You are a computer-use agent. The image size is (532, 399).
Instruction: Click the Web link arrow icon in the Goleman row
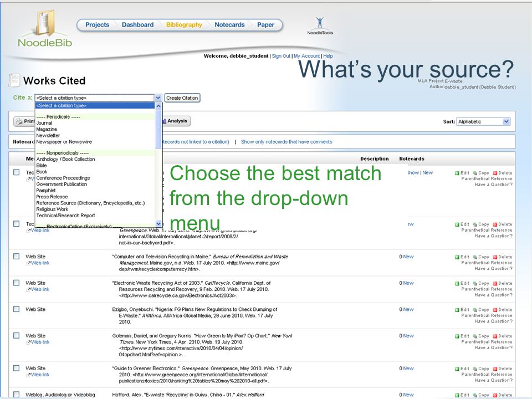(x=28, y=342)
